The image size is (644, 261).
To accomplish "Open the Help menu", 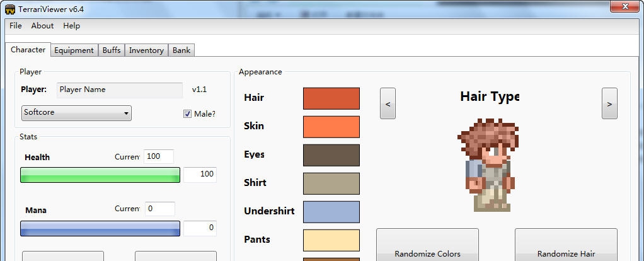I will 71,25.
